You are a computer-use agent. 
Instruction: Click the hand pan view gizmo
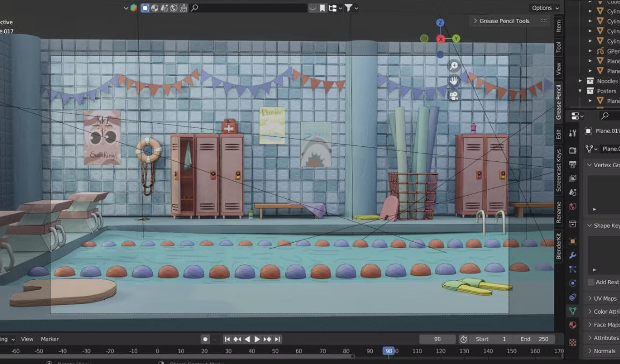click(x=454, y=80)
